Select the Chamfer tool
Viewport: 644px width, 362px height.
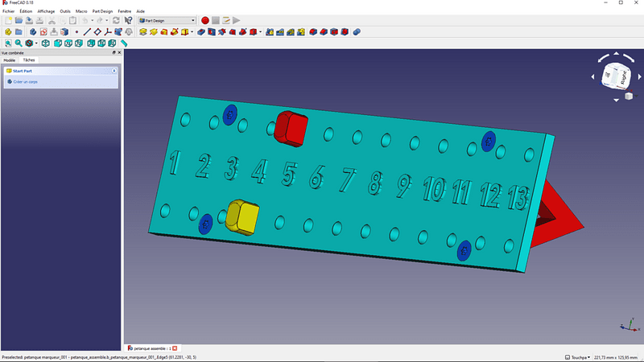pyautogui.click(x=324, y=32)
